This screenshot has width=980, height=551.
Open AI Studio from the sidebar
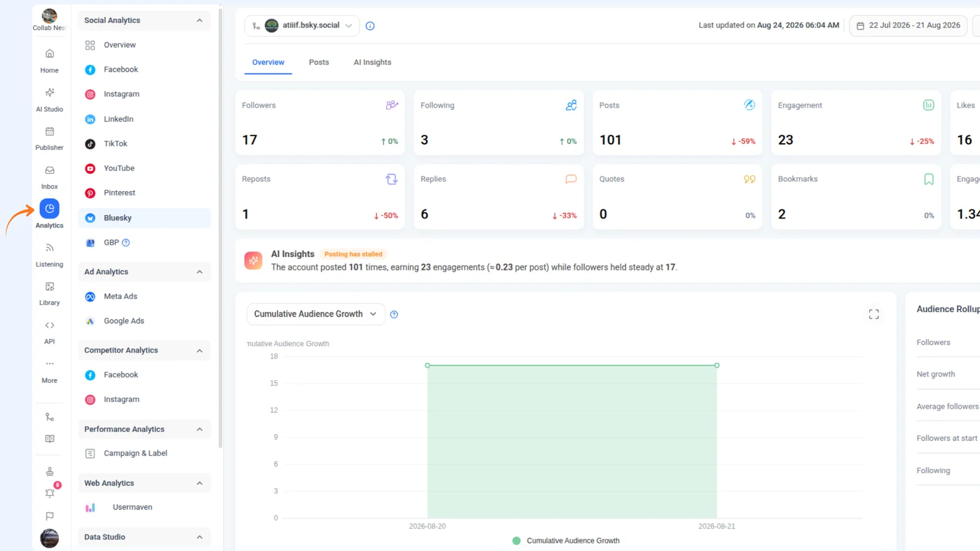[x=50, y=100]
